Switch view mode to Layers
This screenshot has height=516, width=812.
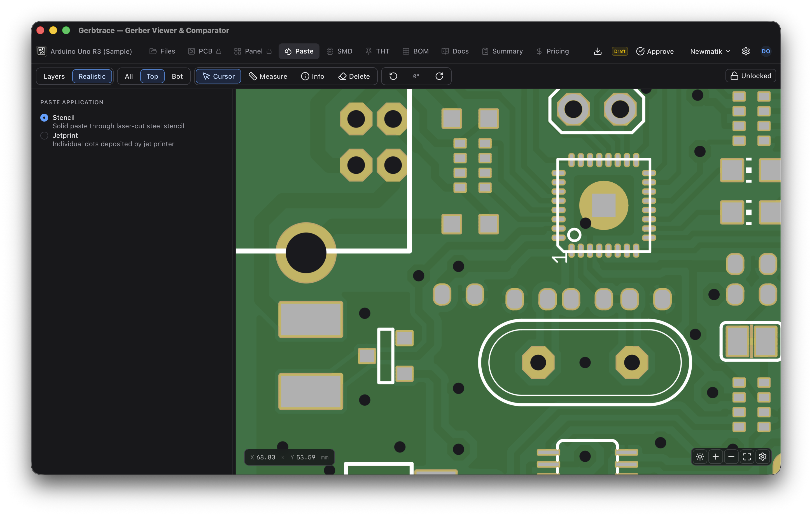[x=54, y=76]
